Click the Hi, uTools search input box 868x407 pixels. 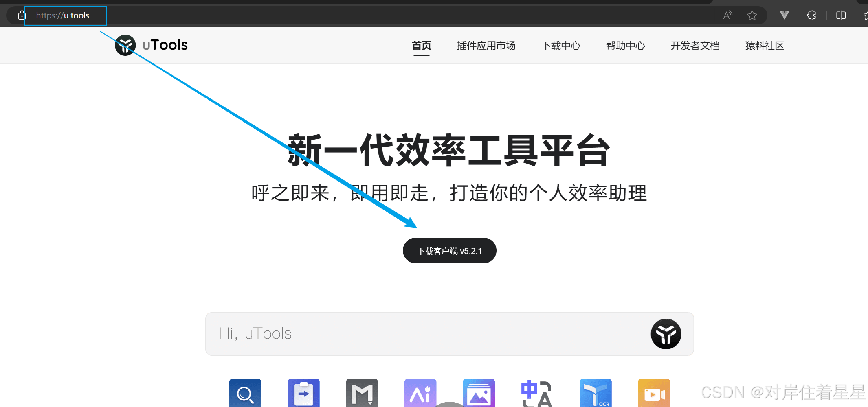click(x=450, y=334)
